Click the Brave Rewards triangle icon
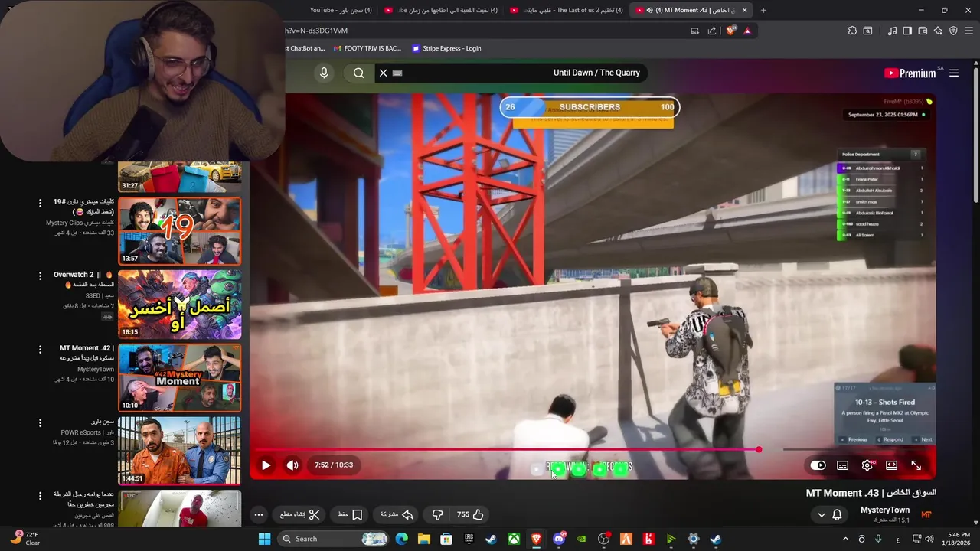The image size is (980, 551). [747, 31]
